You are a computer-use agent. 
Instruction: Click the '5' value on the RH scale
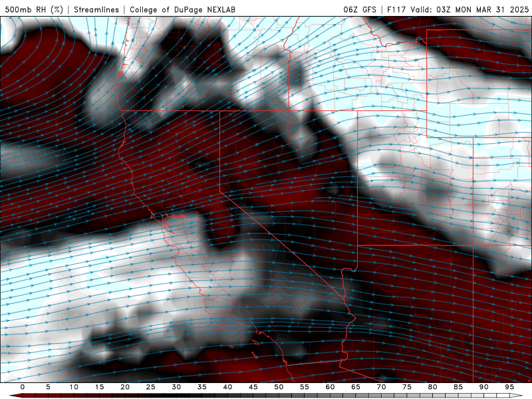pyautogui.click(x=48, y=387)
